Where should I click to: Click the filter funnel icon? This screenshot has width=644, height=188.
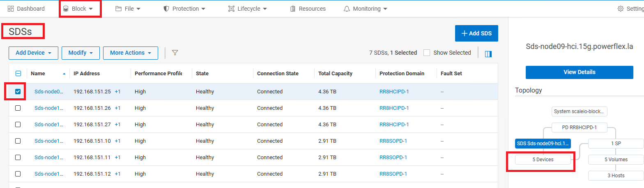tap(175, 53)
